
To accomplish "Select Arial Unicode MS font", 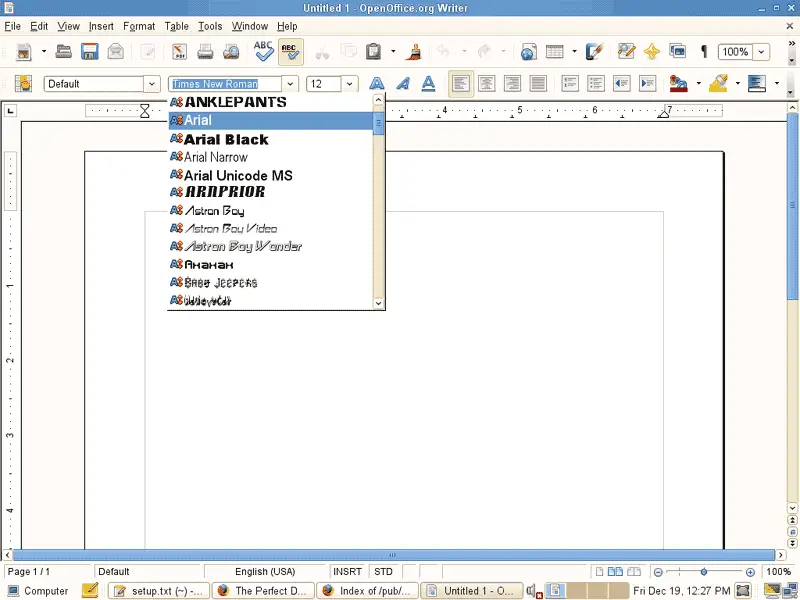I will click(271, 175).
